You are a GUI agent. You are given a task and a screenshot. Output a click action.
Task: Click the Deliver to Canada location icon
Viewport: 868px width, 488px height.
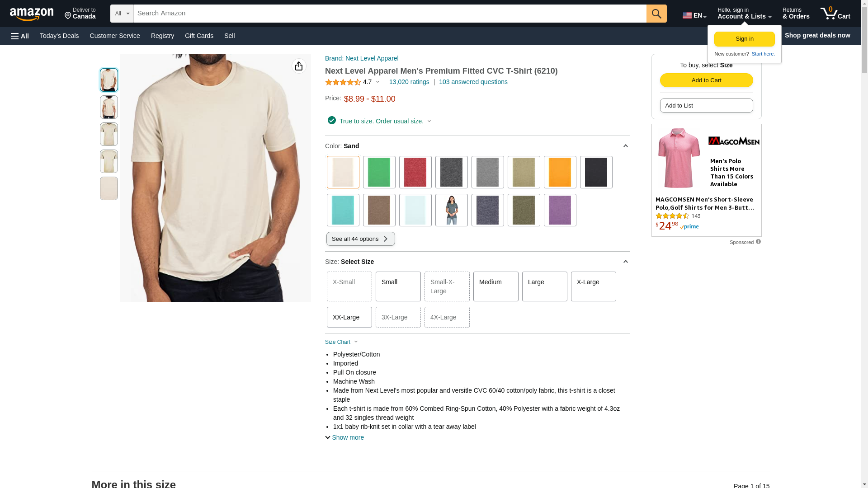68,16
